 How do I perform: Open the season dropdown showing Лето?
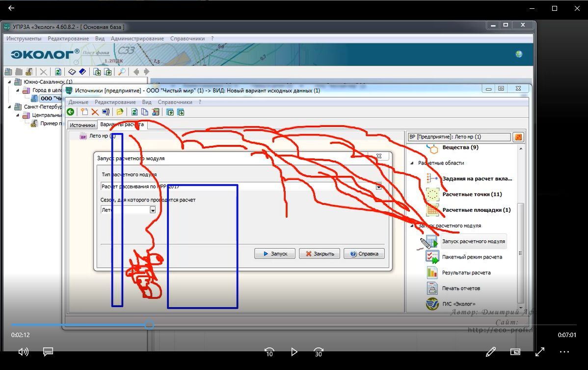point(153,210)
